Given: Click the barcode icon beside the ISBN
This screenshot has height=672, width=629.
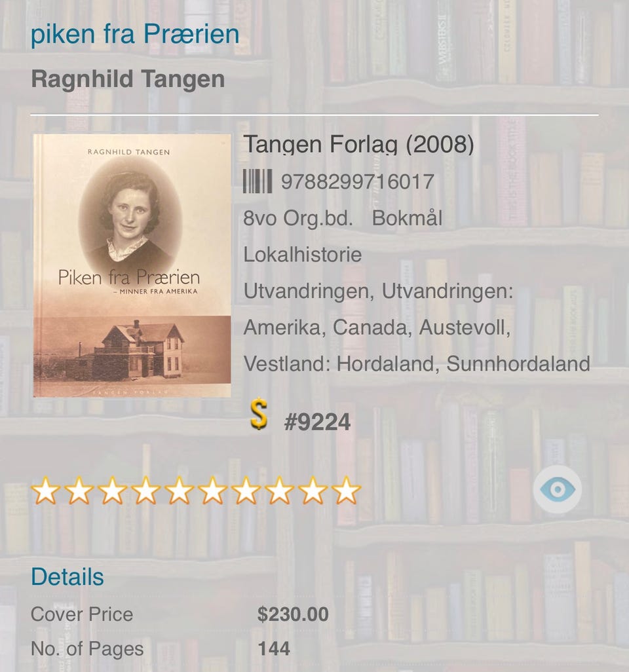Looking at the screenshot, I should tap(257, 181).
